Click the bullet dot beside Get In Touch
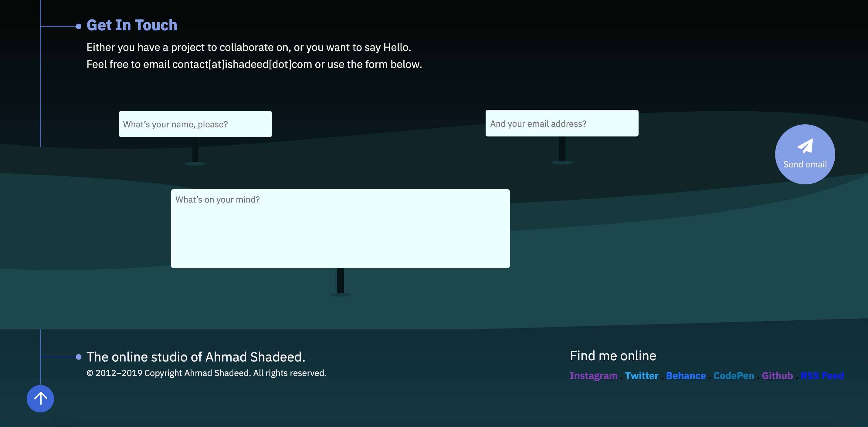Image resolution: width=868 pixels, height=427 pixels. coord(79,26)
